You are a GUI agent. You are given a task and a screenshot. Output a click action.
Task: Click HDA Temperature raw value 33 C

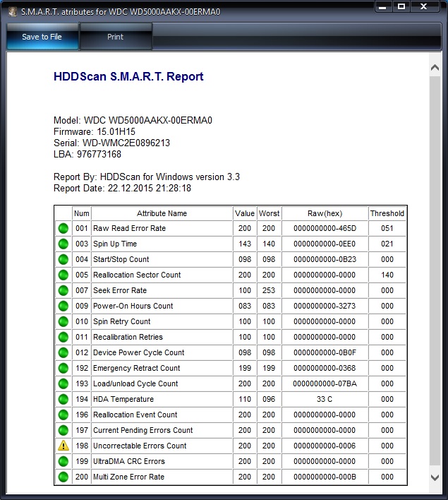tap(325, 399)
